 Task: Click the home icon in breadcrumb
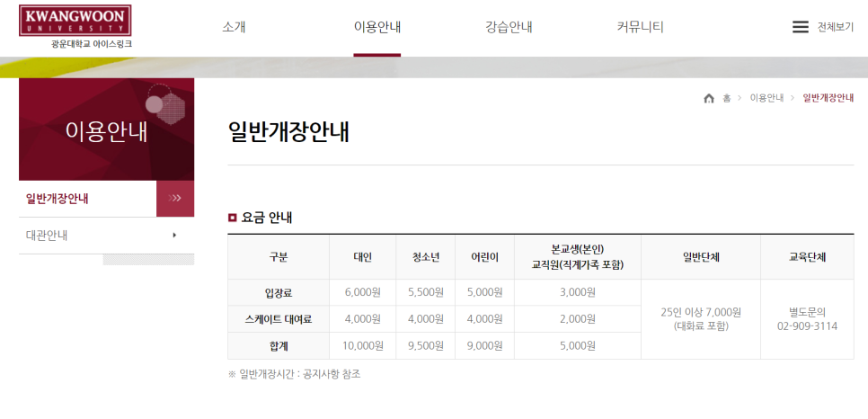coord(709,98)
